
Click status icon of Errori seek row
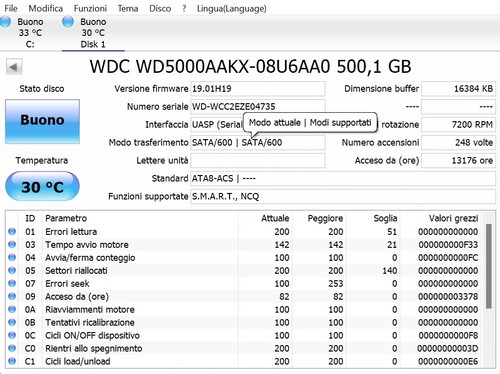12,283
